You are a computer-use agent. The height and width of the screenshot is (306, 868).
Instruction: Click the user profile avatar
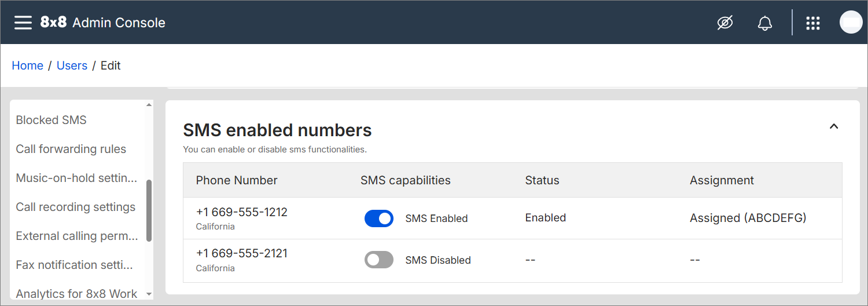[851, 23]
